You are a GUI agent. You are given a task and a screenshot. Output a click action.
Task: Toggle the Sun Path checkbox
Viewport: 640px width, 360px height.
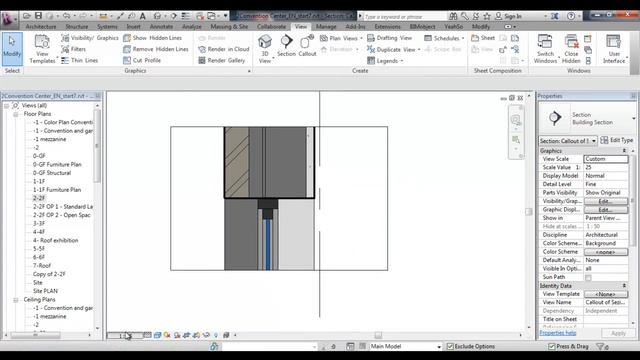[x=588, y=278]
